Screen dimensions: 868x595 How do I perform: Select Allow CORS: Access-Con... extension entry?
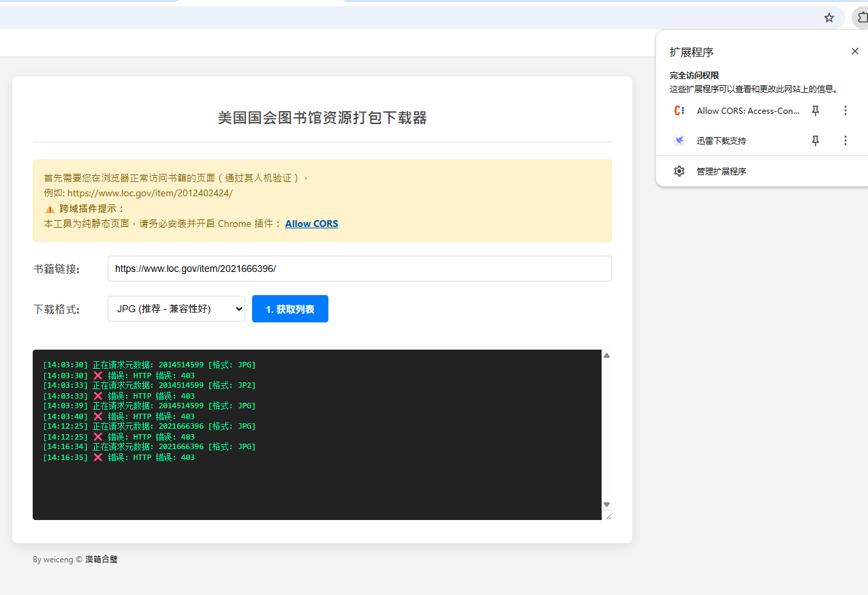click(748, 110)
